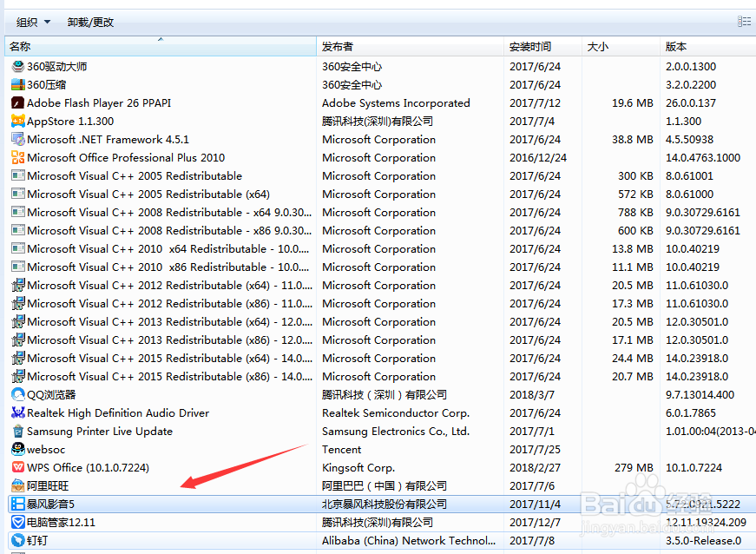This screenshot has height=554, width=756.
Task: Click the 卸载/更改 button
Action: tap(90, 23)
